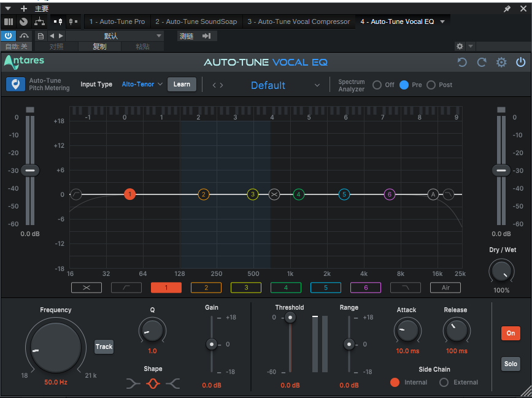Switch to Auto-Tune Pro tab
The width and height of the screenshot is (532, 398).
pos(117,21)
